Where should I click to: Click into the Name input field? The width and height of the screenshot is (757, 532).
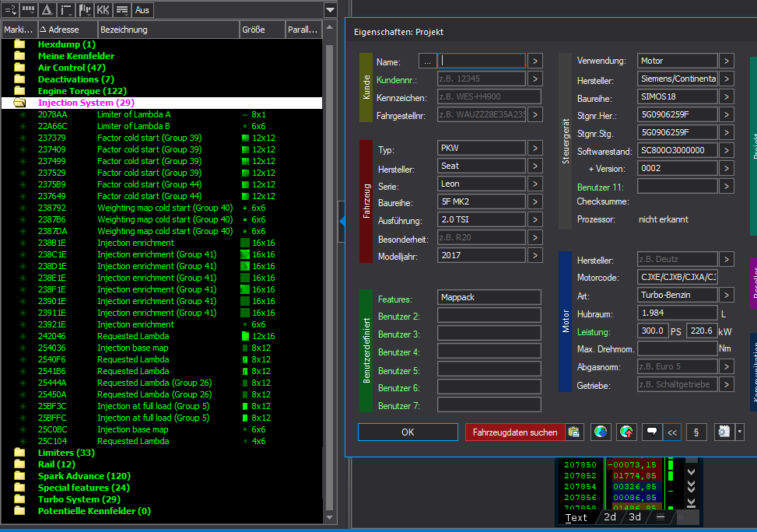click(482, 61)
